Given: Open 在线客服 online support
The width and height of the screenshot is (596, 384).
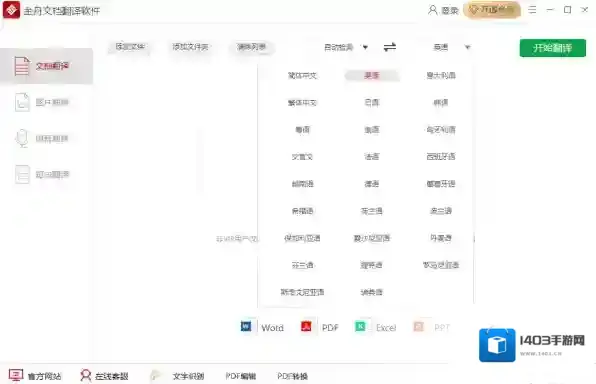Looking at the screenshot, I should tap(104, 376).
